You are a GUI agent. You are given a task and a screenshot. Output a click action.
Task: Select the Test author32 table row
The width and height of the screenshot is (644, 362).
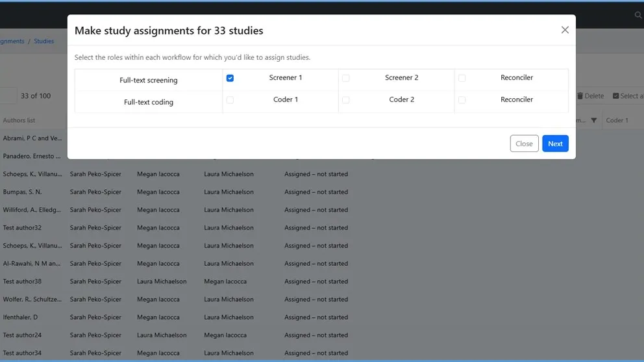point(22,228)
